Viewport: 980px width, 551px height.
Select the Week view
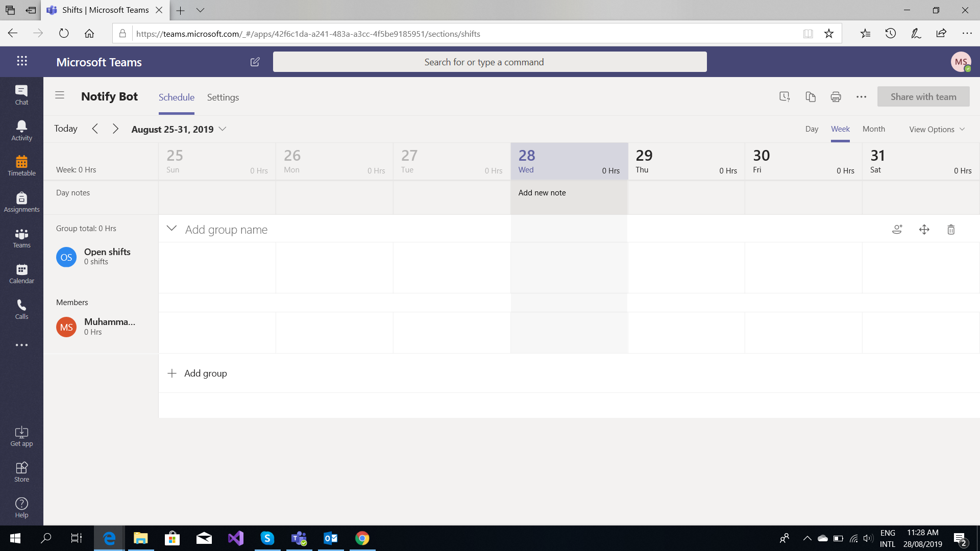click(x=840, y=129)
